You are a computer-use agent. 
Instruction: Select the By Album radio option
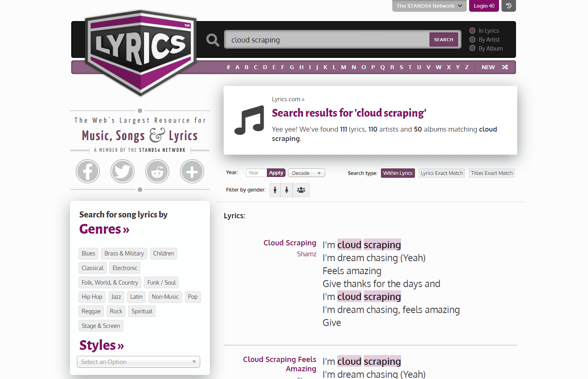click(472, 49)
